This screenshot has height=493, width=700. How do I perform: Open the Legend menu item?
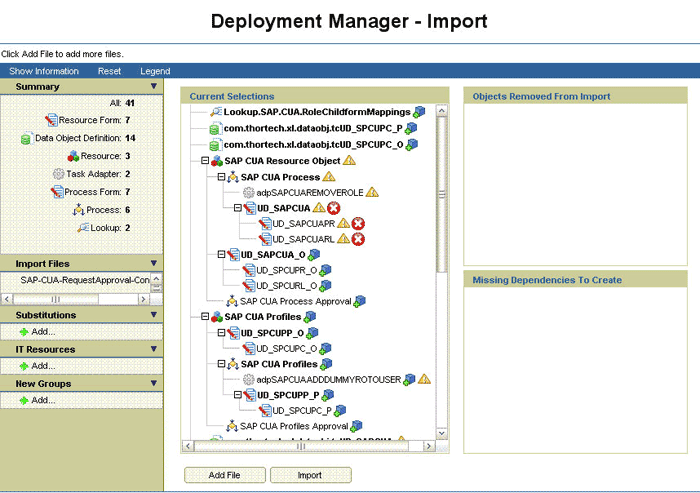pos(155,71)
